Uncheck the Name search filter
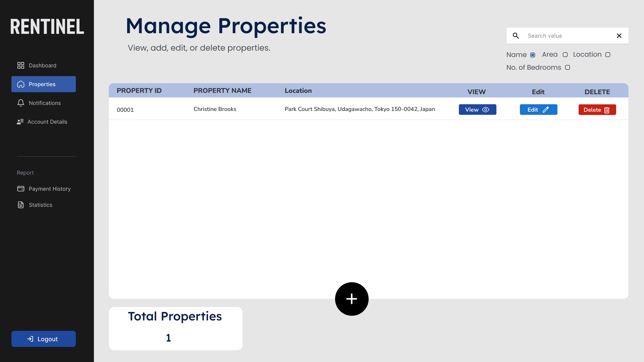644x362 pixels. (533, 55)
